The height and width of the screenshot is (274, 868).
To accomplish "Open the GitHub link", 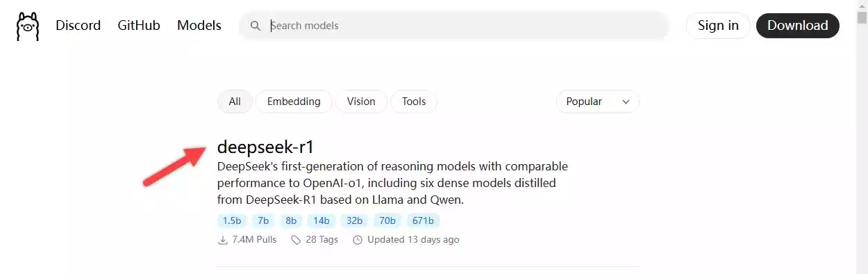I will tap(139, 26).
